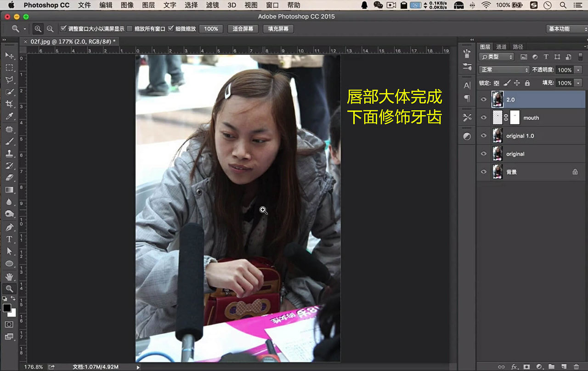
Task: Open the 不透明度 slider dropdown arrow
Action: 578,70
